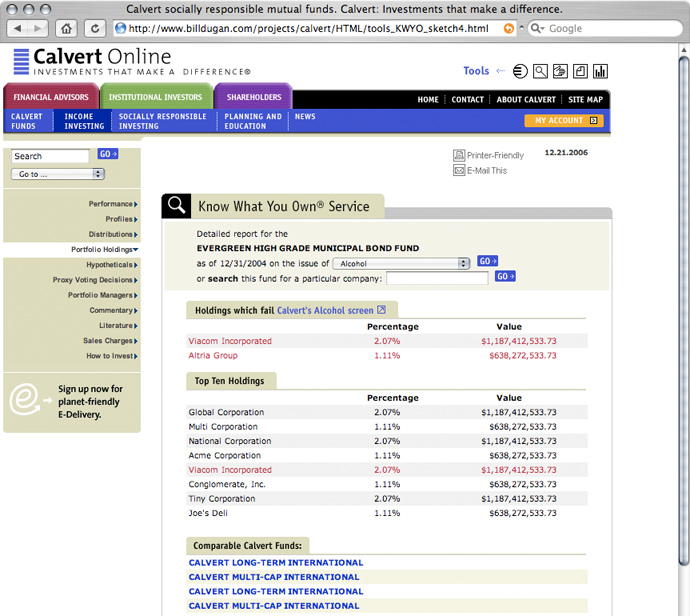
Task: Expand Distributions sidebar item
Action: point(113,235)
